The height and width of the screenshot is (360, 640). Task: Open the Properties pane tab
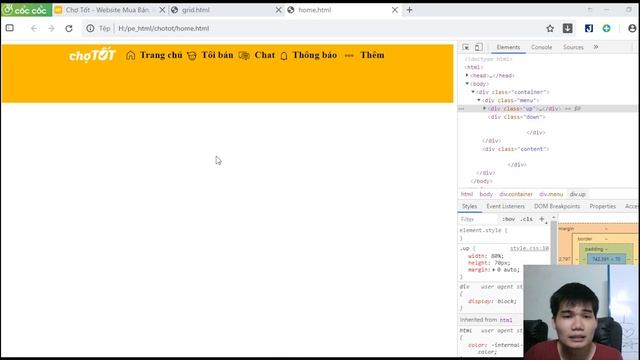(x=602, y=207)
